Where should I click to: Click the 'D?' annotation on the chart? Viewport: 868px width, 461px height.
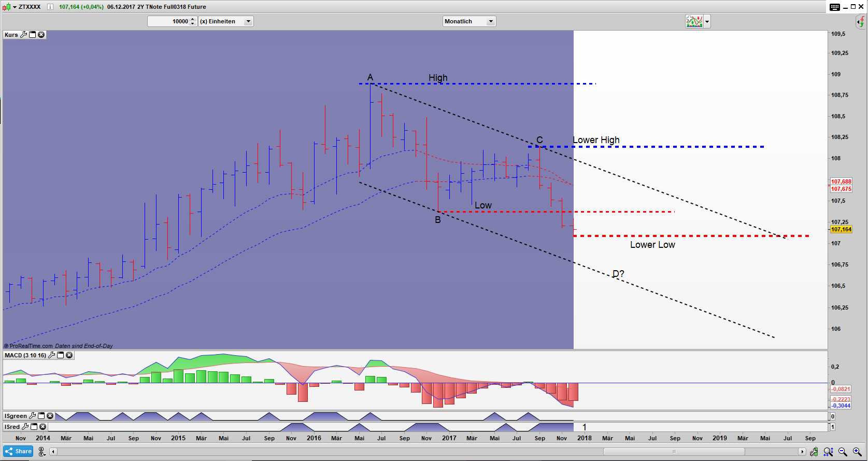(618, 274)
